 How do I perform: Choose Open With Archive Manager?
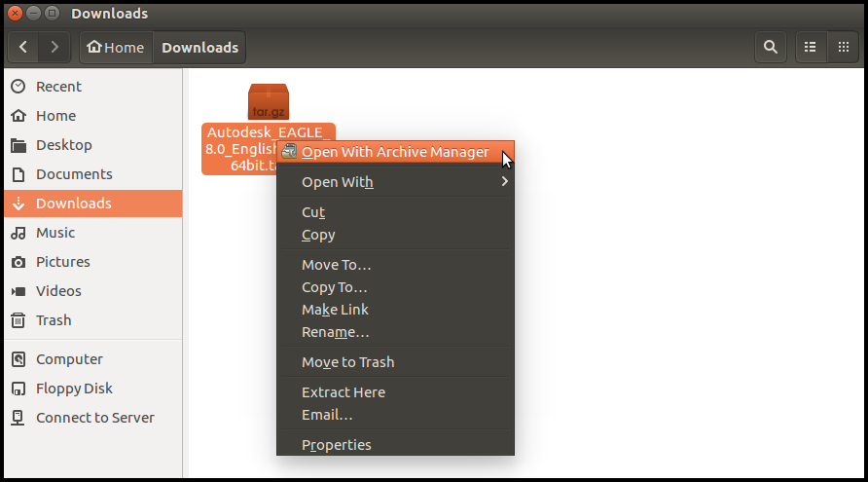point(395,152)
